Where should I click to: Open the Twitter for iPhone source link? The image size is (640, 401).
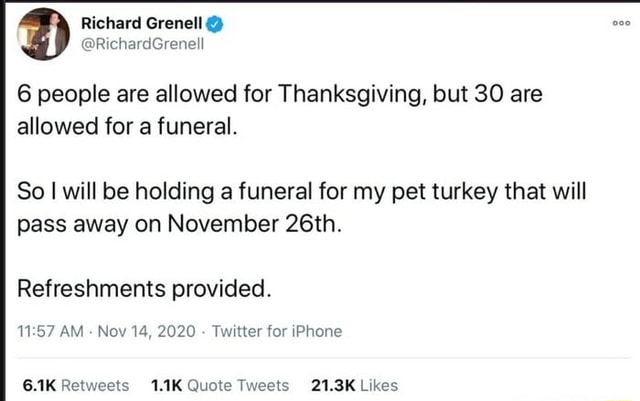pyautogui.click(x=277, y=331)
